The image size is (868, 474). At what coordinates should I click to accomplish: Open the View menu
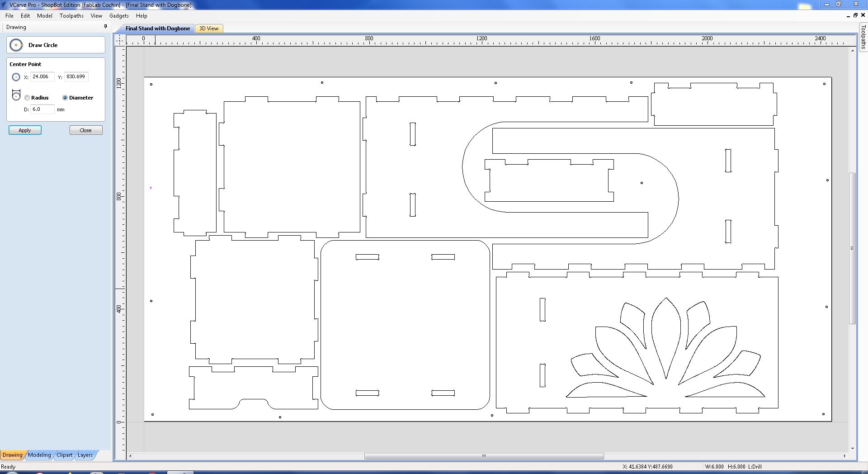coord(96,15)
